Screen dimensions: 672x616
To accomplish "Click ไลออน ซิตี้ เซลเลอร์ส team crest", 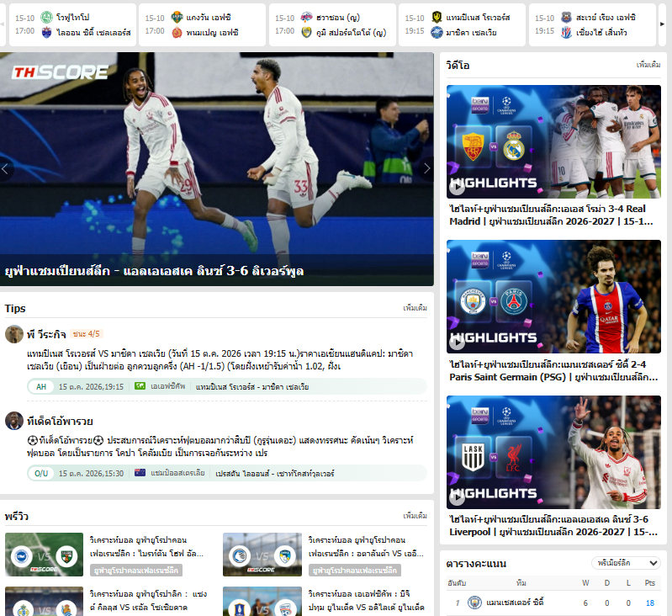I will (x=46, y=32).
